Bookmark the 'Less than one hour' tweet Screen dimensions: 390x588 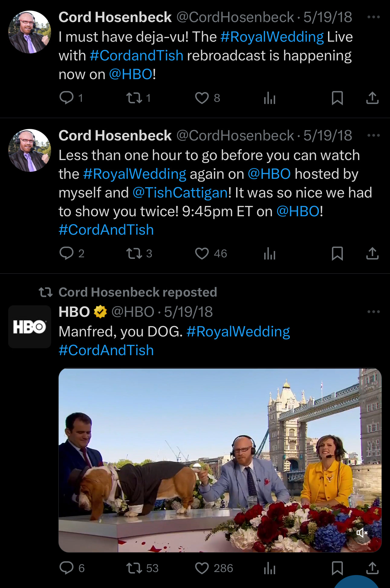337,253
